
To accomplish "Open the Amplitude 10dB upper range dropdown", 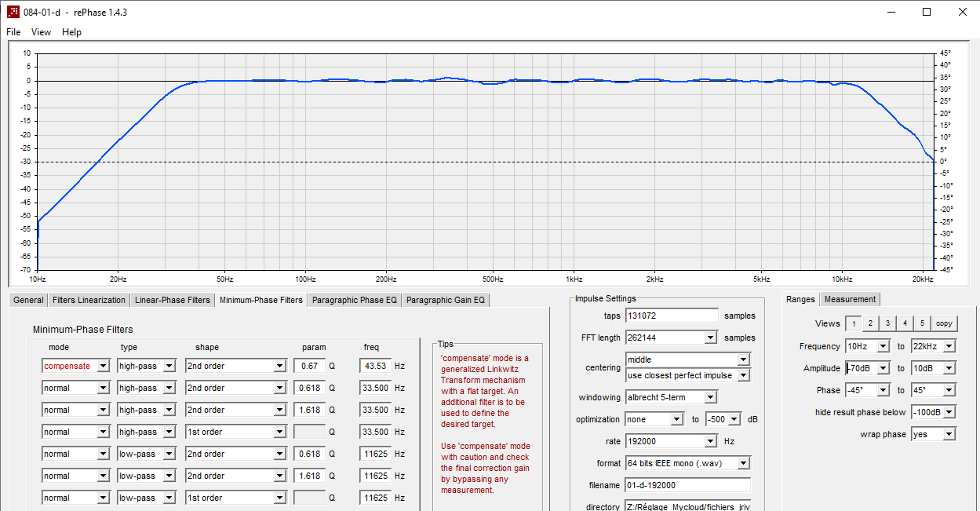I will (949, 368).
